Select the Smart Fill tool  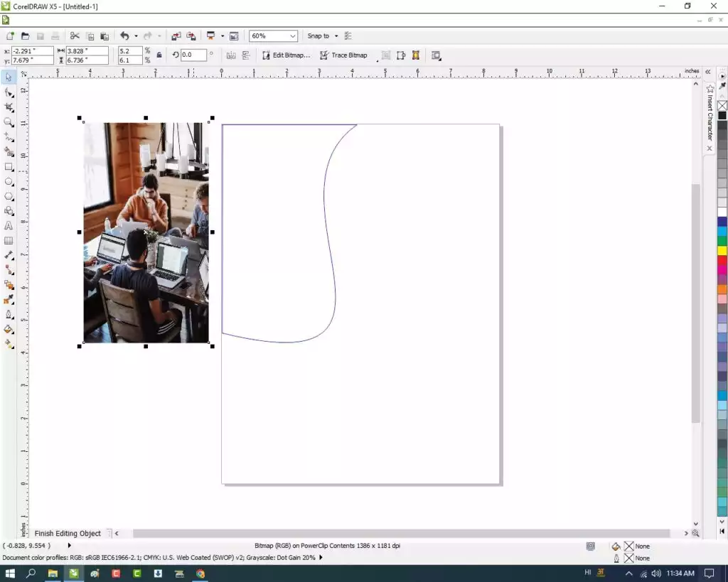pyautogui.click(x=9, y=152)
